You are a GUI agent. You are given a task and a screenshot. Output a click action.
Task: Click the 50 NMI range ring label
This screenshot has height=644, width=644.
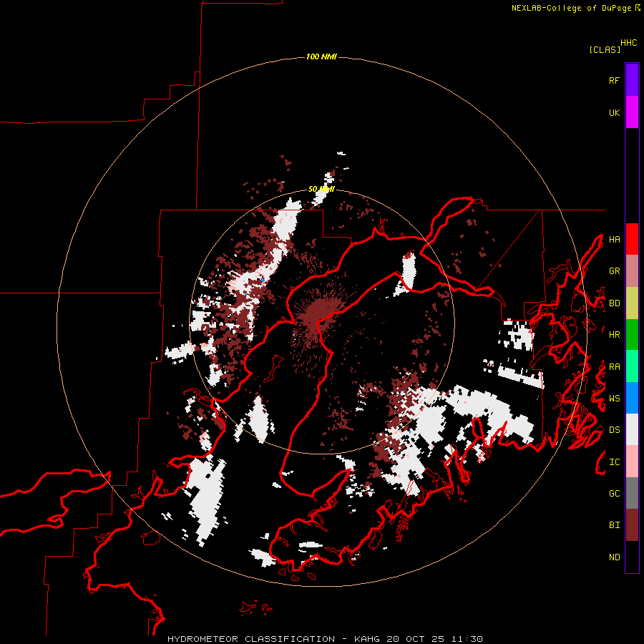[321, 189]
